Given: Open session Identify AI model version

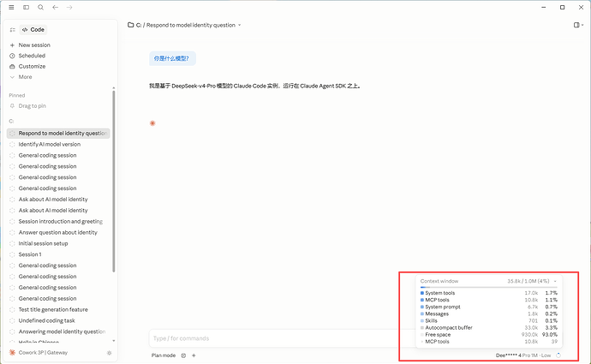Looking at the screenshot, I should click(50, 145).
